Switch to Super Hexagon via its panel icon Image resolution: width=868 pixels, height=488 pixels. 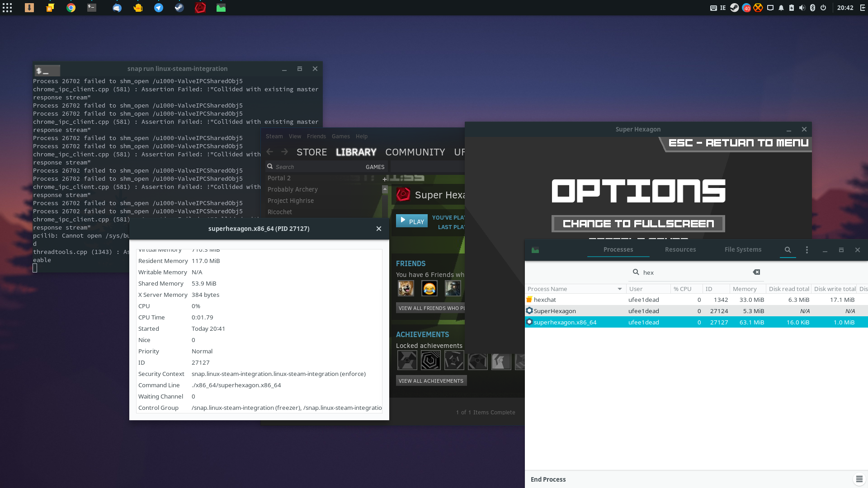[x=200, y=8]
